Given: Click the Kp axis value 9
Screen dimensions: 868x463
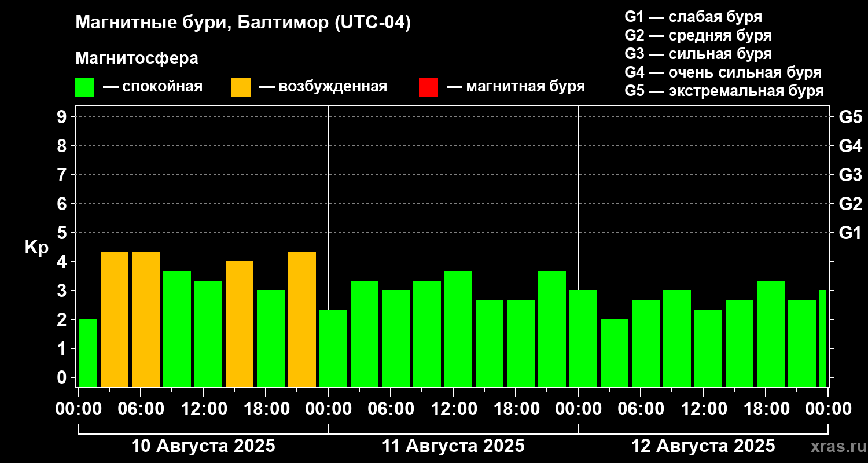Looking at the screenshot, I should point(62,117).
